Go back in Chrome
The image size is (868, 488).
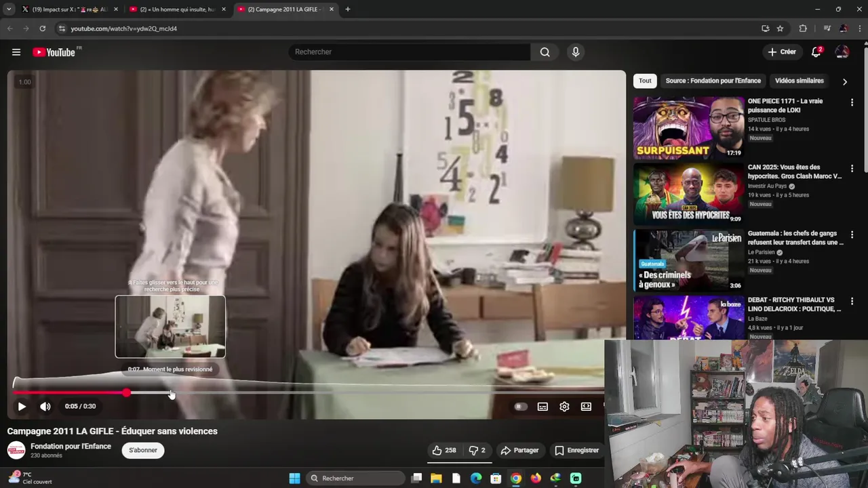click(x=9, y=28)
